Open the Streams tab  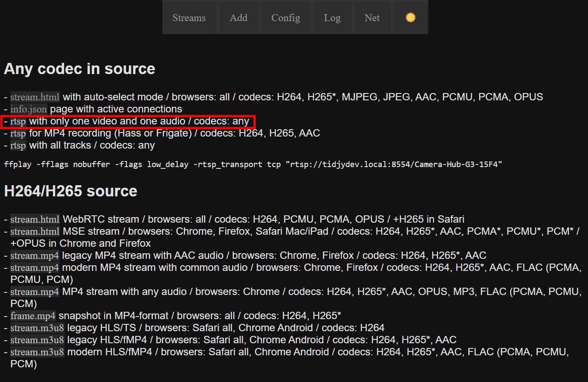click(189, 18)
